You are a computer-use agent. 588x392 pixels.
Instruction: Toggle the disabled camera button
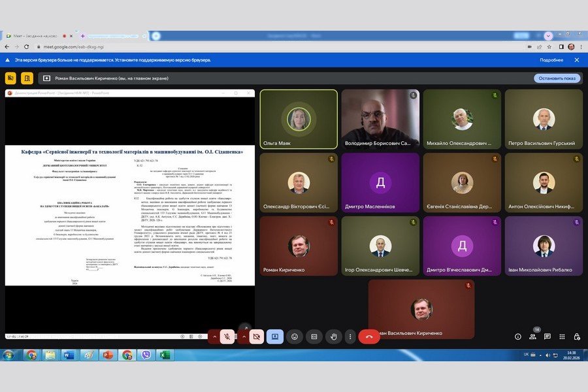(x=257, y=336)
